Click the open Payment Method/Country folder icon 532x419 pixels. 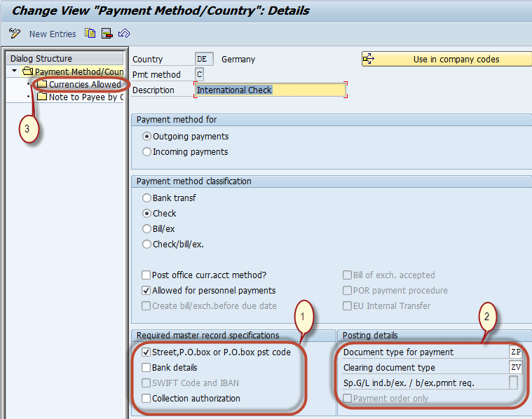pyautogui.click(x=28, y=71)
